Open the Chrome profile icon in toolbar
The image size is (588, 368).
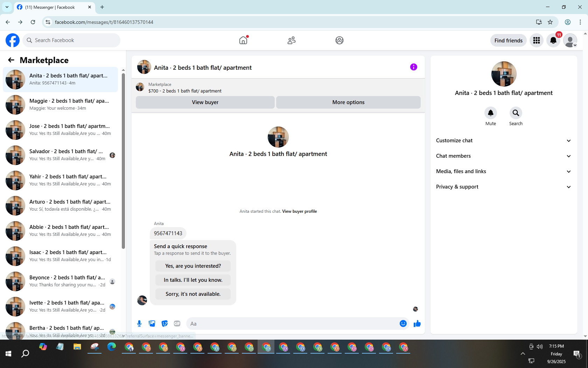(568, 22)
